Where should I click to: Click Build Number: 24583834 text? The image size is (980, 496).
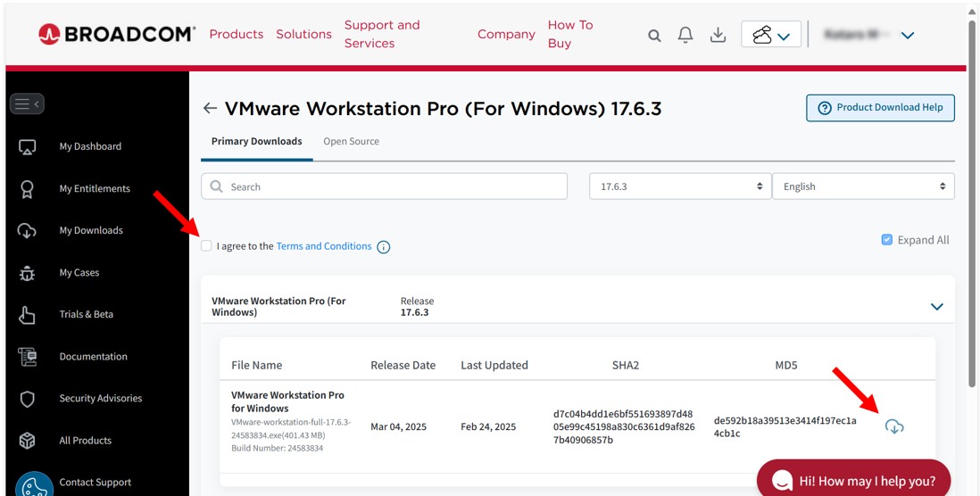[278, 449]
